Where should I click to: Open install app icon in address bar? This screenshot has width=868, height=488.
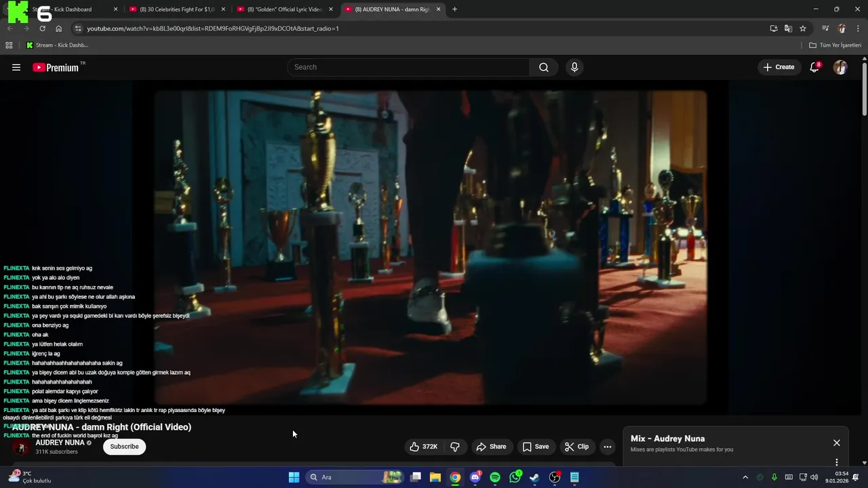tap(774, 28)
